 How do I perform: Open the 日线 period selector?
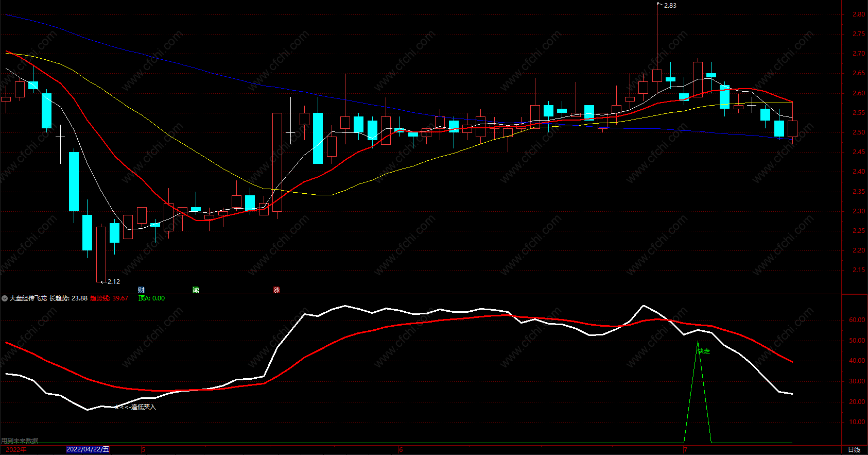pos(854,449)
